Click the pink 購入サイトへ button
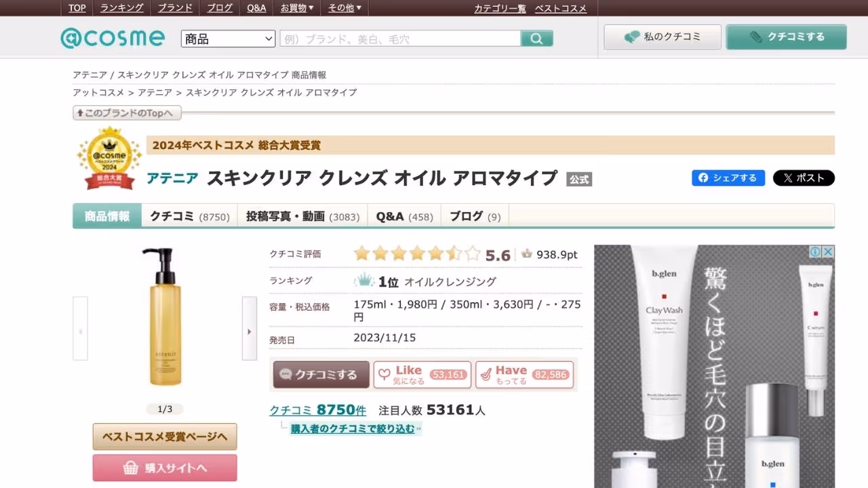Viewport: 868px width, 488px height. 165,468
